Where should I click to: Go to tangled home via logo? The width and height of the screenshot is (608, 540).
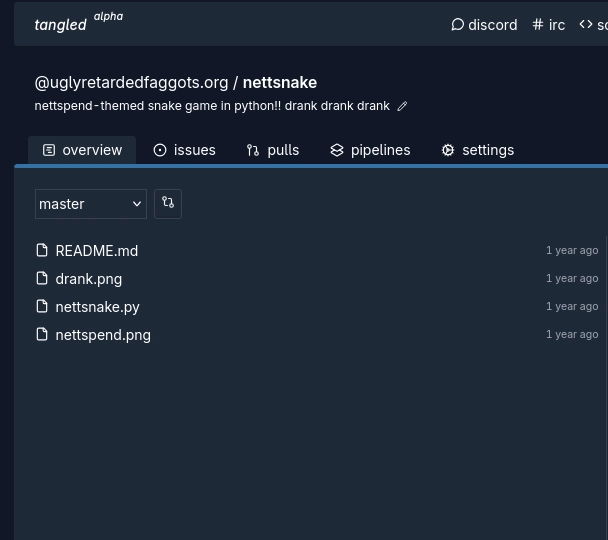pos(61,24)
